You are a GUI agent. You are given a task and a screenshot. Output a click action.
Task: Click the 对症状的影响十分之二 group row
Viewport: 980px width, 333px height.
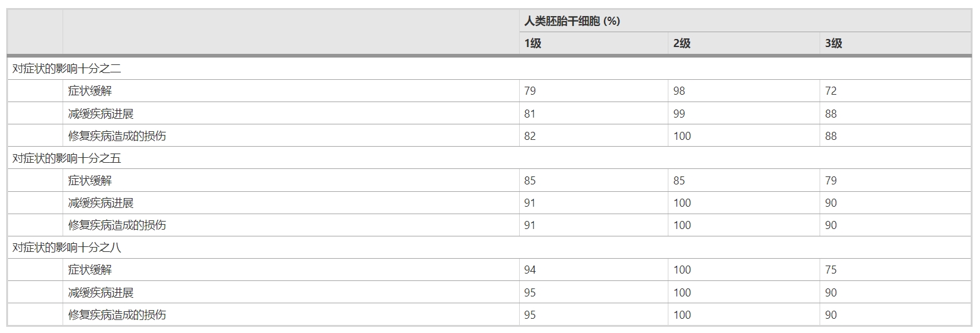click(67, 69)
